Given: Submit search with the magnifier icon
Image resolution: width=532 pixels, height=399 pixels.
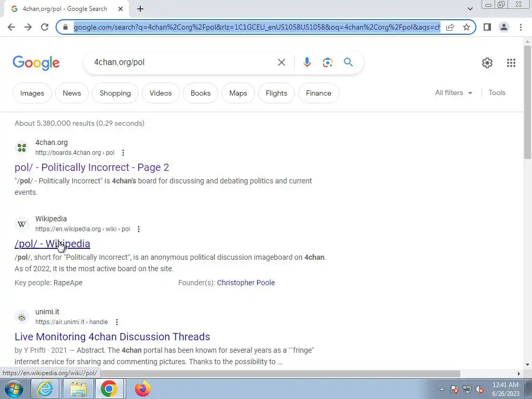Looking at the screenshot, I should click(348, 62).
